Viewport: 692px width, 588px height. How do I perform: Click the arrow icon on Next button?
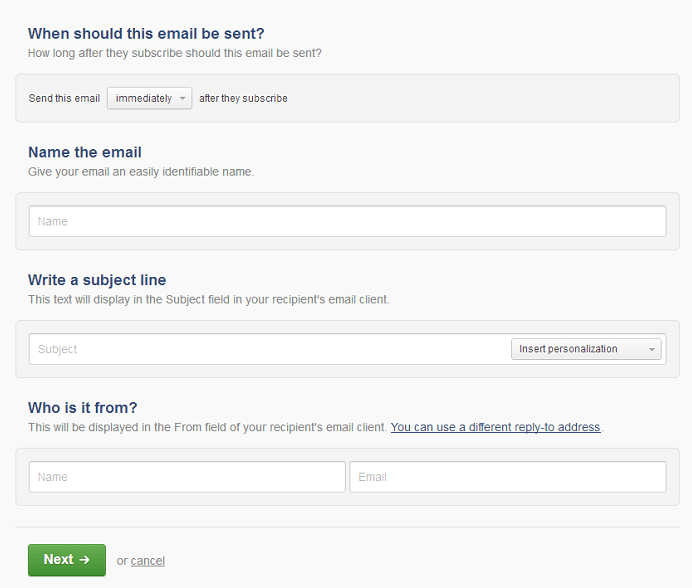(84, 560)
